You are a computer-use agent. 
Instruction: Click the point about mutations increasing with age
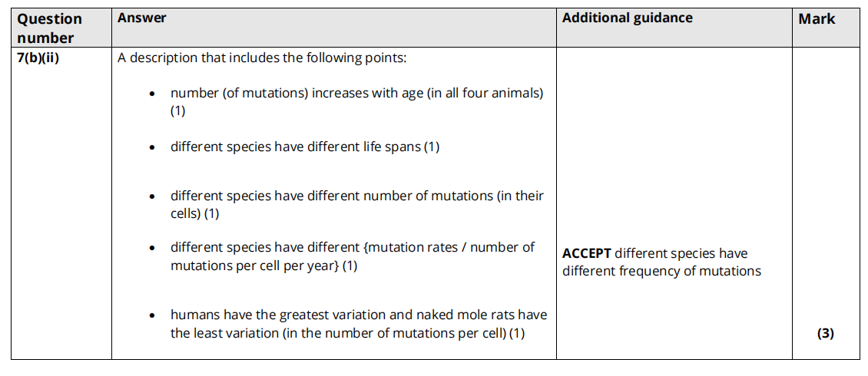point(356,94)
